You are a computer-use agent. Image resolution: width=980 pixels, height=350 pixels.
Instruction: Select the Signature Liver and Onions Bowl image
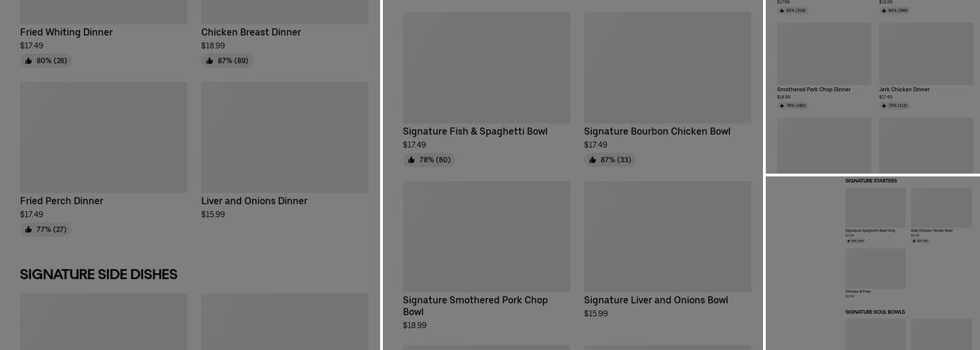click(667, 237)
